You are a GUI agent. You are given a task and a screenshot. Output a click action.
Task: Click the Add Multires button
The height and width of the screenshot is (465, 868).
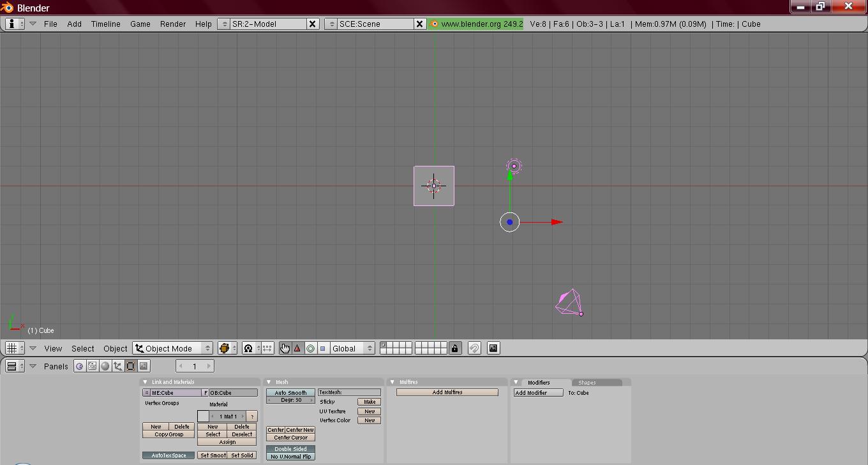[x=447, y=392]
